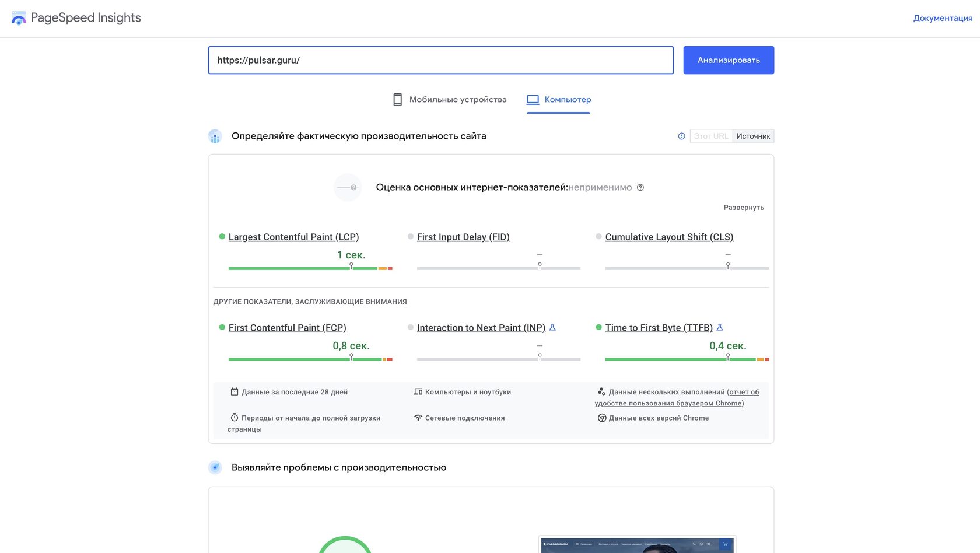This screenshot has height=553, width=980.
Task: Click the flask icon beside TTFB
Action: (720, 328)
